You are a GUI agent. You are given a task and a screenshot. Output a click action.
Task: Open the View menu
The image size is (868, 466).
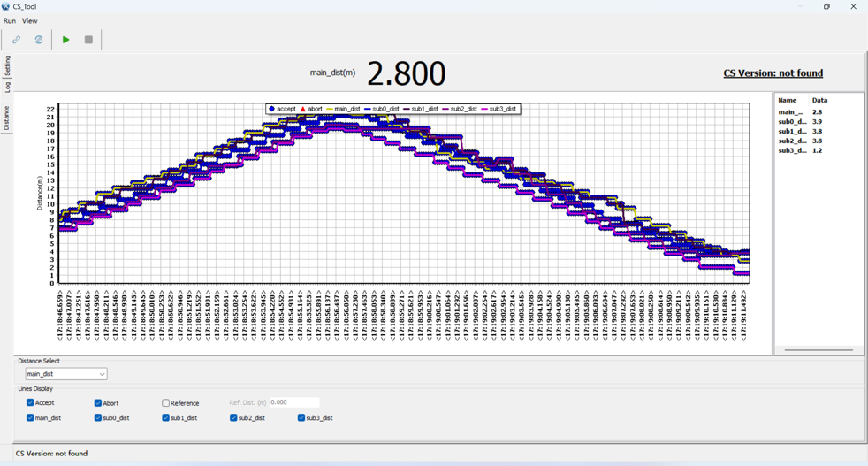tap(30, 20)
